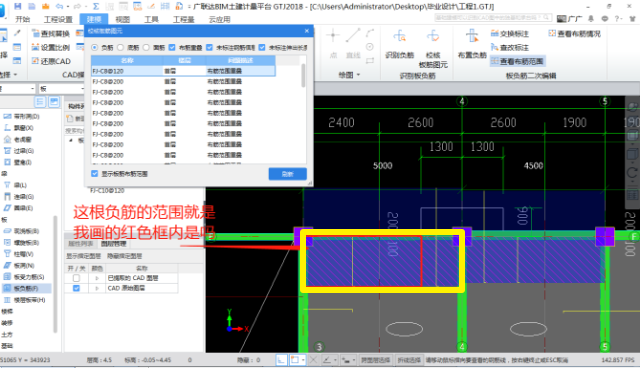The image size is (640, 368).
Task: Expand the 绘图 group dropdown arrow
Action: [358, 75]
